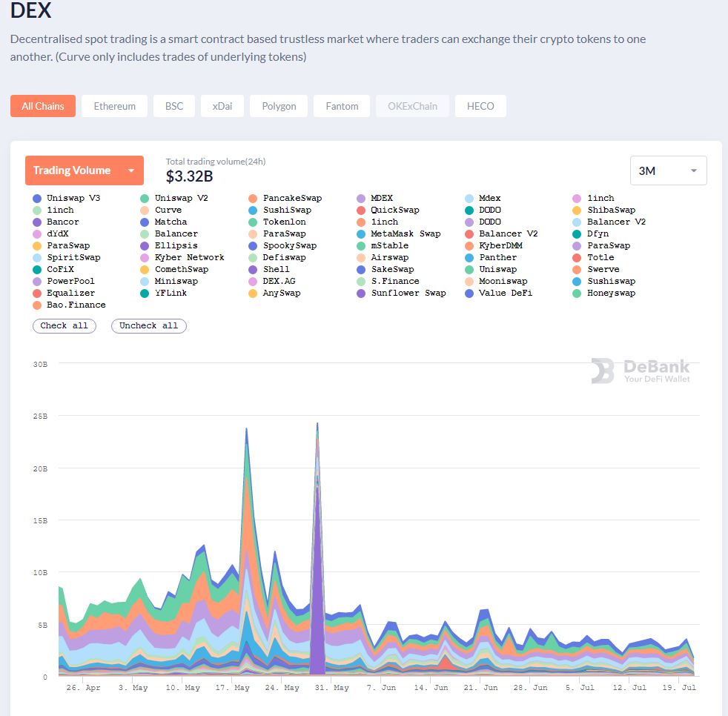Click the 17. May label on the x-axis
The height and width of the screenshot is (716, 728).
(233, 688)
